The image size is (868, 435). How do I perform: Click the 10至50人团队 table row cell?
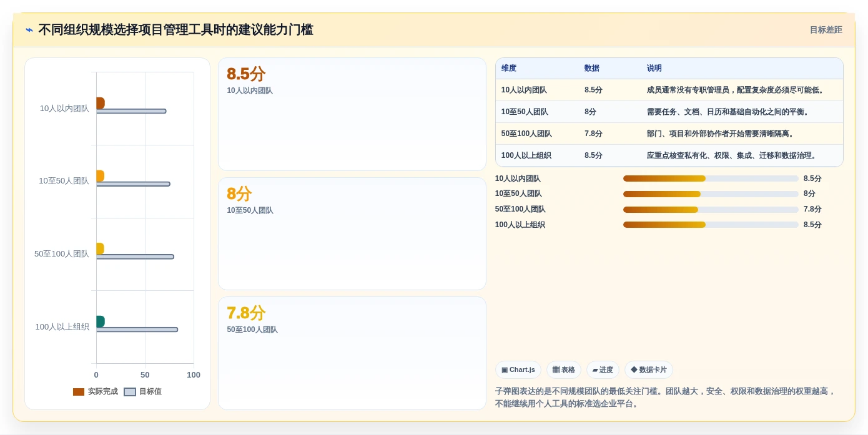coord(525,112)
